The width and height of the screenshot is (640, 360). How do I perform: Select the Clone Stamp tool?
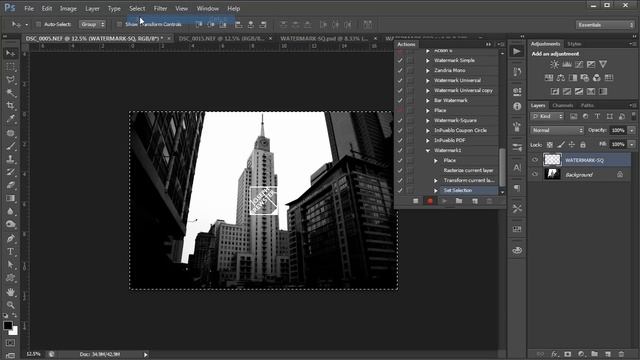tap(10, 159)
